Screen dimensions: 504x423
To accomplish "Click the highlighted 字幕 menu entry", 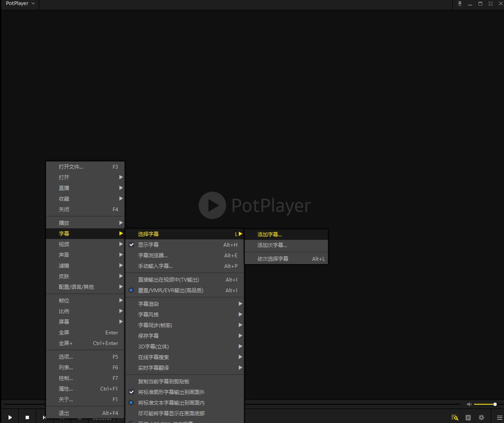I will [x=85, y=233].
